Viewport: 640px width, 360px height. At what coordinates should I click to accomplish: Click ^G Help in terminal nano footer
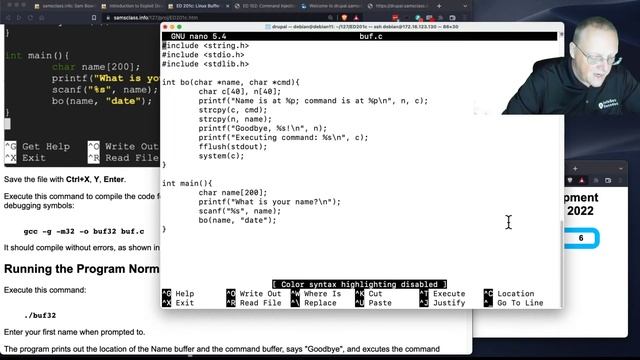[178, 293]
